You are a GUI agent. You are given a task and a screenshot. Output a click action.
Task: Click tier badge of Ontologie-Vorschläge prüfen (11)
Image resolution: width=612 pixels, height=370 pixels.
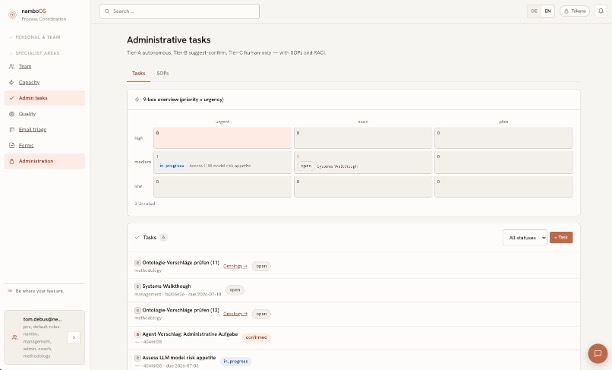tap(137, 263)
